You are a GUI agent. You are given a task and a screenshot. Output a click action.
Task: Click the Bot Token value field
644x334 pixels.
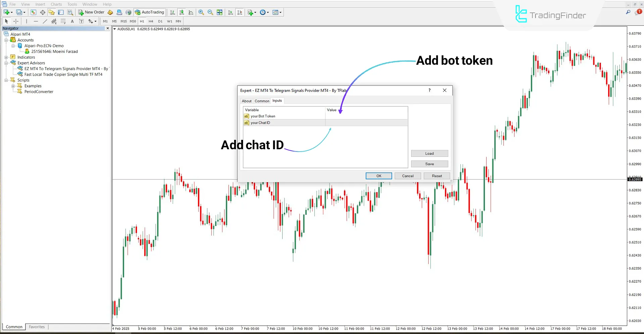pyautogui.click(x=366, y=116)
